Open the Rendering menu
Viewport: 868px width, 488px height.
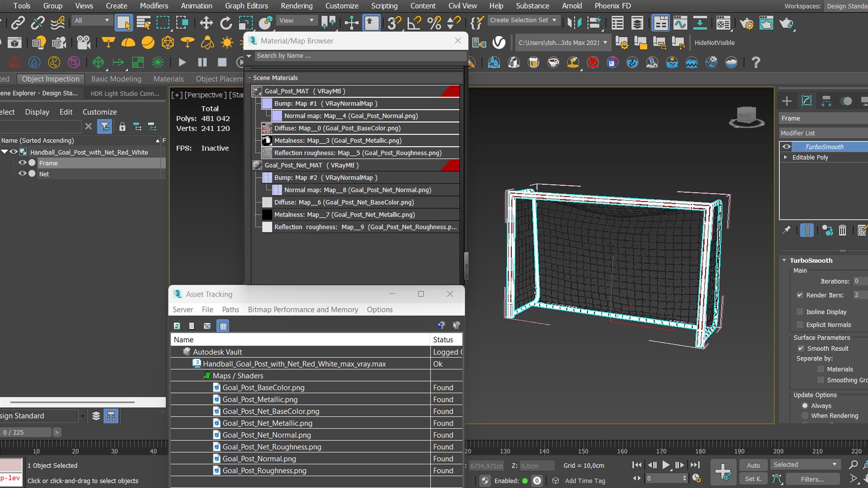[x=297, y=6]
